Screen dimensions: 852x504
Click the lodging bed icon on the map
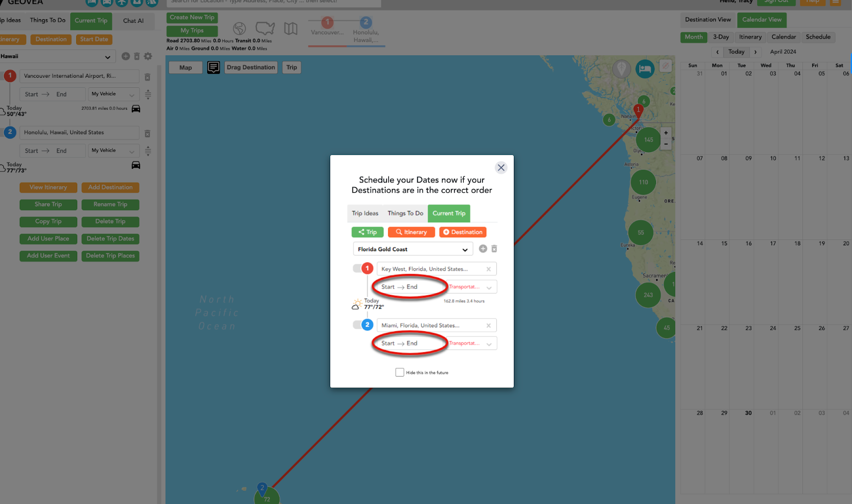pyautogui.click(x=645, y=69)
